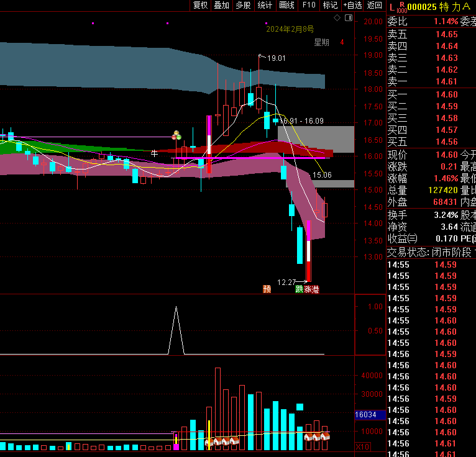The height and width of the screenshot is (457, 476).
Task: Click the 16.91 - 16.09 gap label
Action: pyautogui.click(x=301, y=121)
